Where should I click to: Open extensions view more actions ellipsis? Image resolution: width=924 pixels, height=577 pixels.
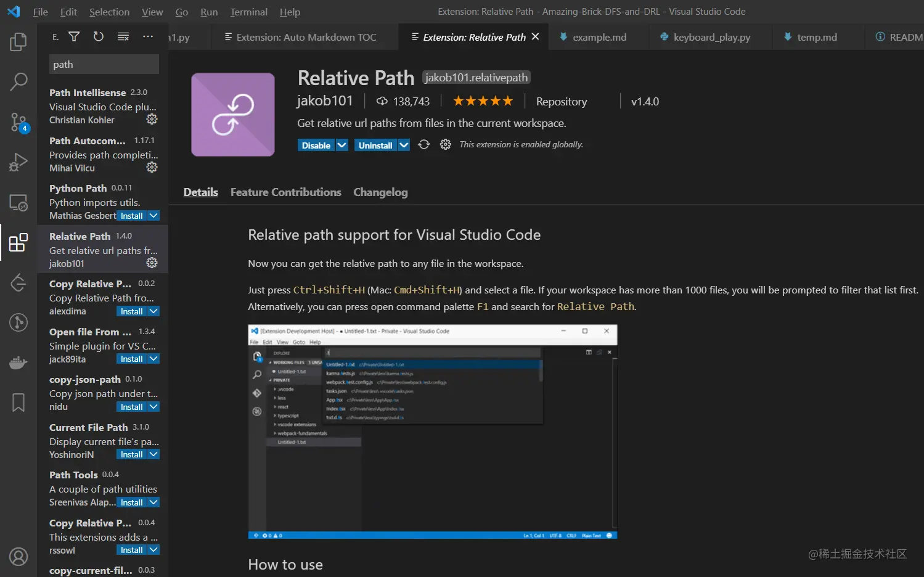tap(148, 37)
